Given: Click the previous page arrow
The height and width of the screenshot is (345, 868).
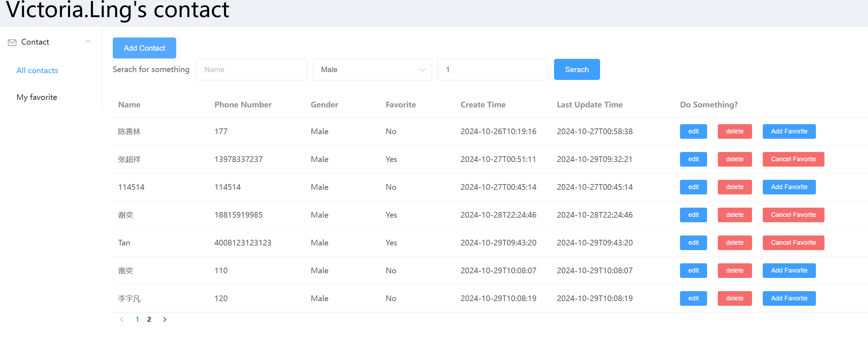Looking at the screenshot, I should click(122, 319).
